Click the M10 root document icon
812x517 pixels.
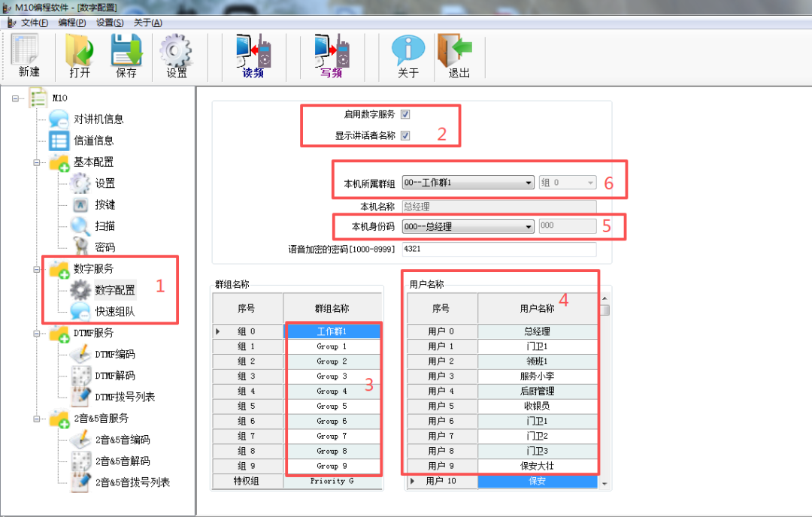(x=38, y=98)
